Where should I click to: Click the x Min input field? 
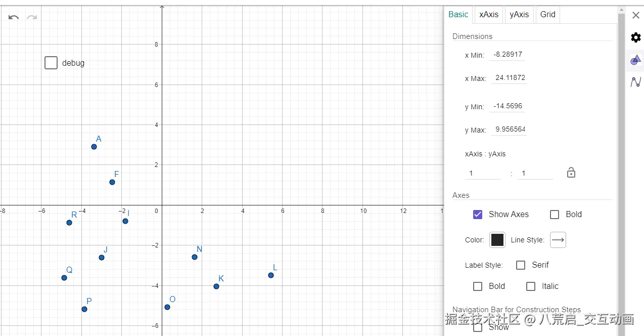508,55
